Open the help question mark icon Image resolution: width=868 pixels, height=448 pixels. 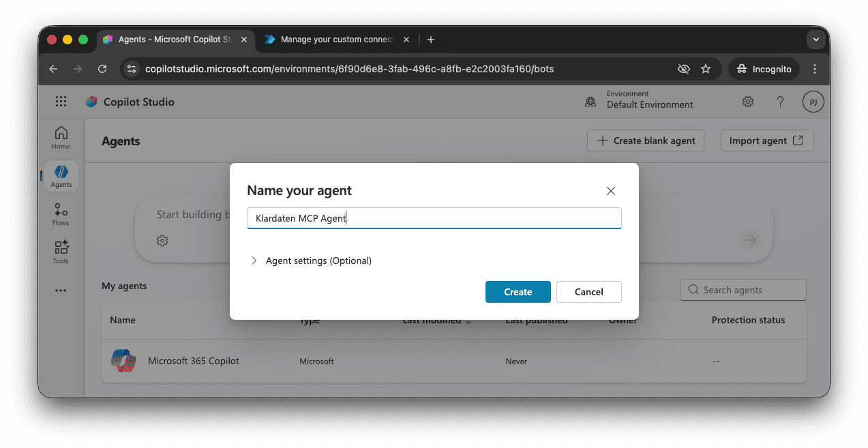coord(781,102)
